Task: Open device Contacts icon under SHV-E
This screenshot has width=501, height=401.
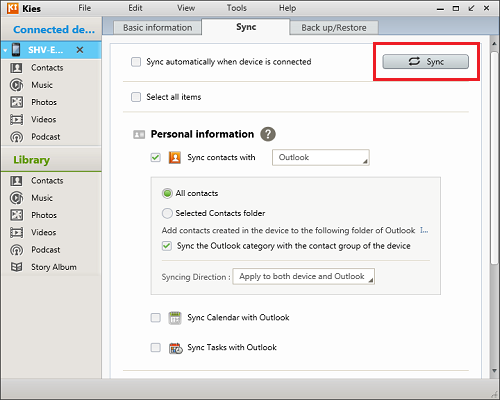Action: (16, 68)
